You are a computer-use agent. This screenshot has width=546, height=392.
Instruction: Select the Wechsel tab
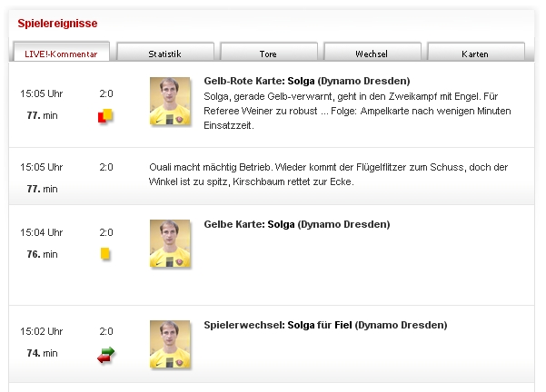372,54
